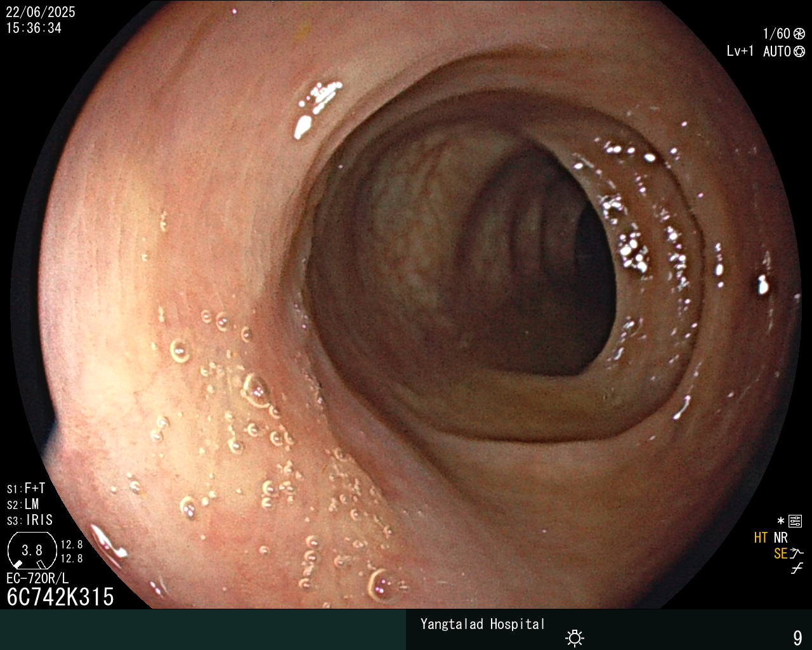Click the scope tip diagram showing 3.8
Viewport: 812px width, 650px height.
click(x=32, y=550)
